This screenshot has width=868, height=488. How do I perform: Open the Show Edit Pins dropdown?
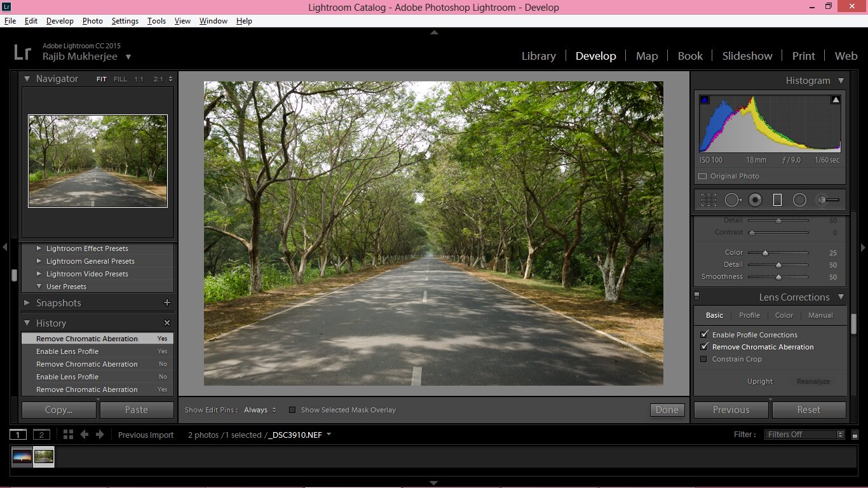click(261, 410)
